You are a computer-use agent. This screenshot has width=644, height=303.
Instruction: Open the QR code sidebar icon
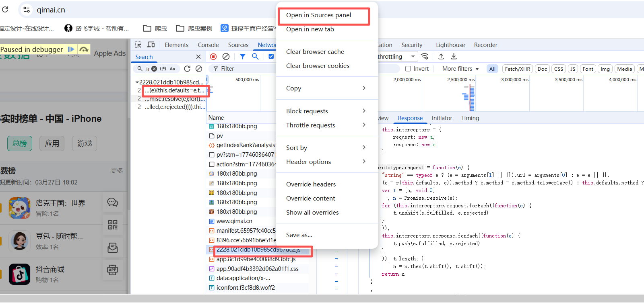[113, 225]
